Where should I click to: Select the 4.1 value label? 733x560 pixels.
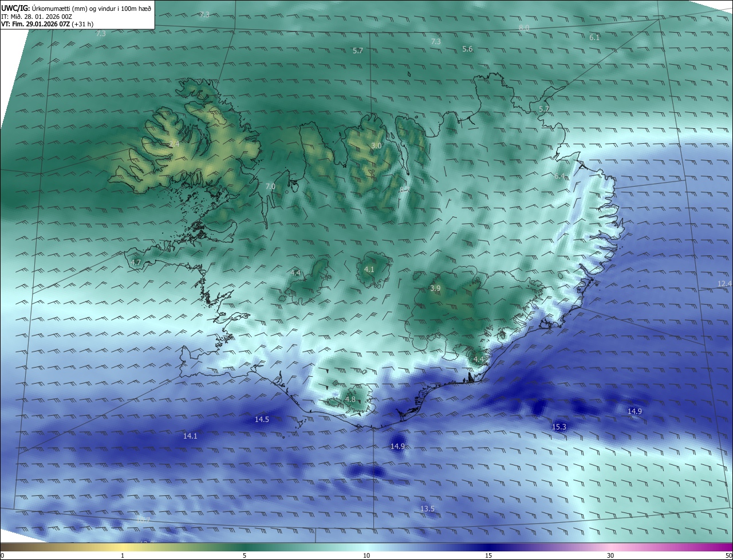[x=369, y=269]
